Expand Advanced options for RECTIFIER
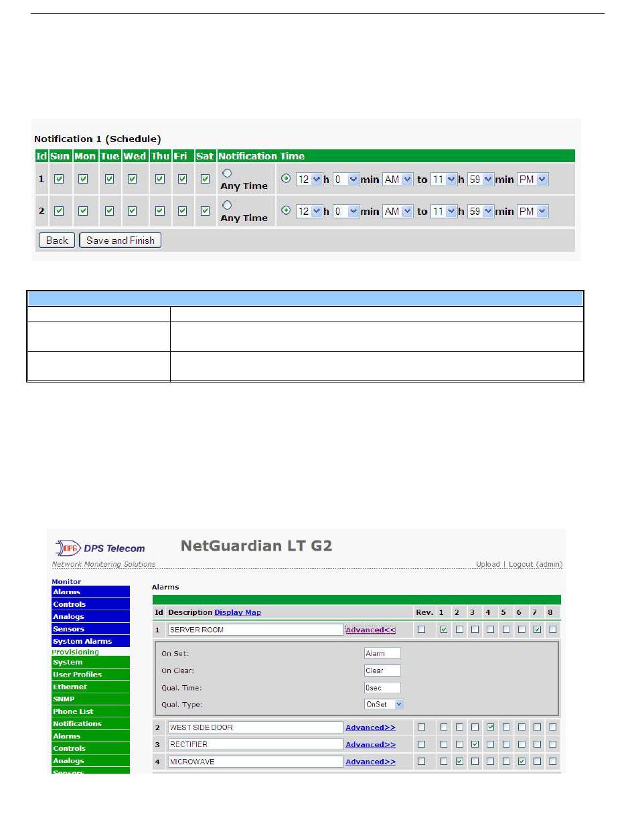 coord(370,744)
